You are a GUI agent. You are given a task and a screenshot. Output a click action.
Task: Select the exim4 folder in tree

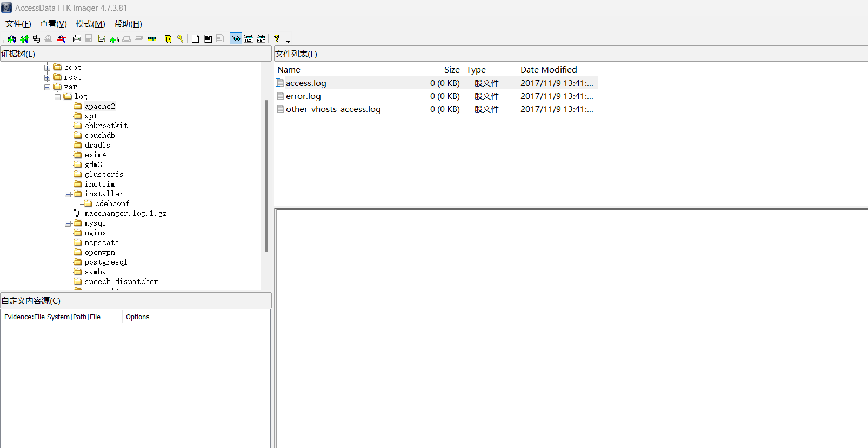pos(95,155)
